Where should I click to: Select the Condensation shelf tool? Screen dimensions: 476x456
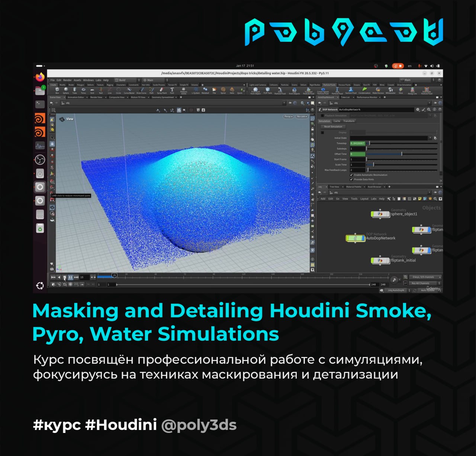(x=364, y=91)
